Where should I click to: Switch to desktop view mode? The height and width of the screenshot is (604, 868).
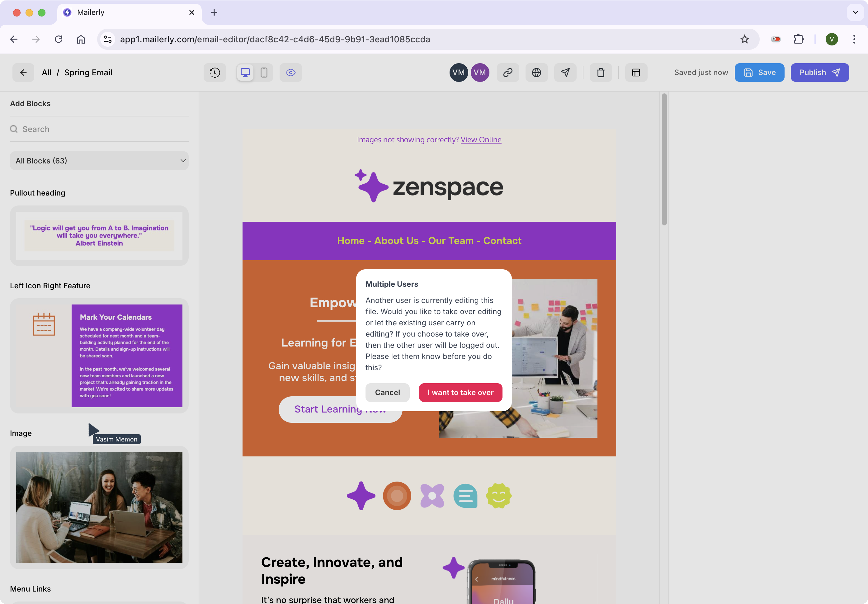click(245, 73)
